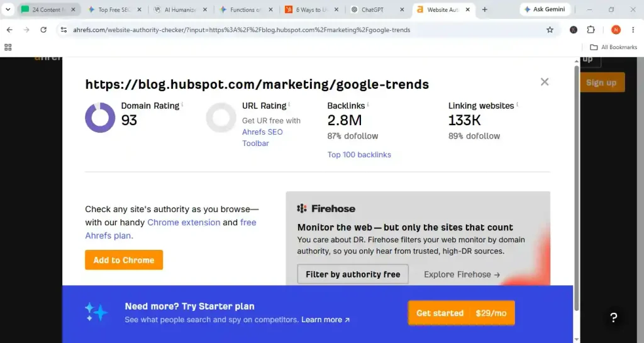Close the Functions tab

click(270, 9)
